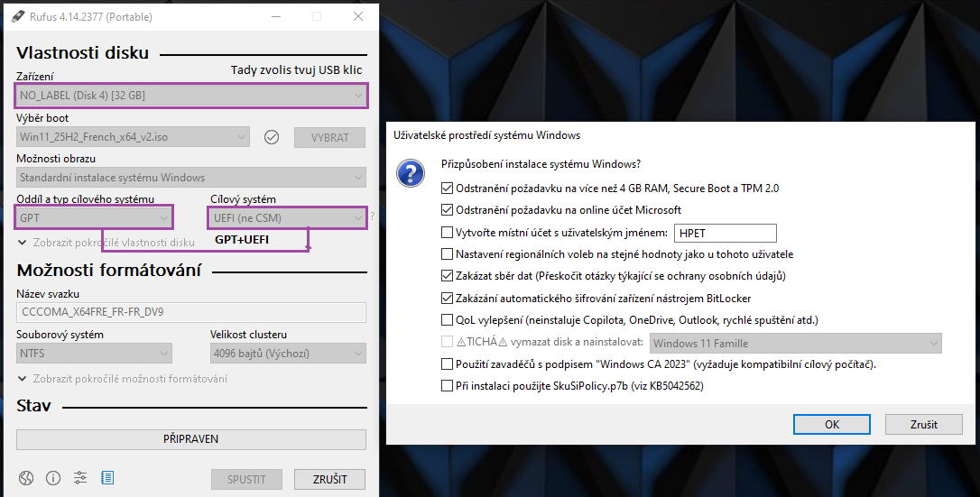Viewport: 980px width, 497px height.
Task: Open Rufus language selection globe icon
Action: point(25,478)
